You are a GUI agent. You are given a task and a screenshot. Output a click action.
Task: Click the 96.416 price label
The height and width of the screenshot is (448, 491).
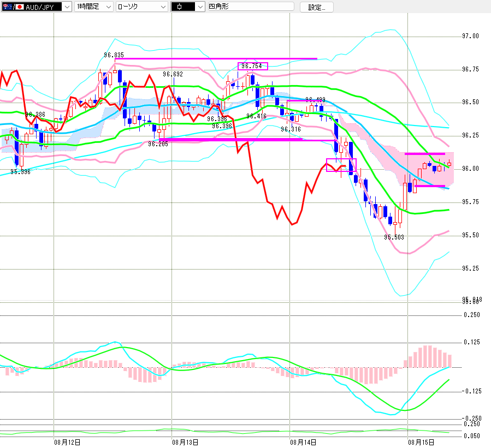pyautogui.click(x=256, y=116)
